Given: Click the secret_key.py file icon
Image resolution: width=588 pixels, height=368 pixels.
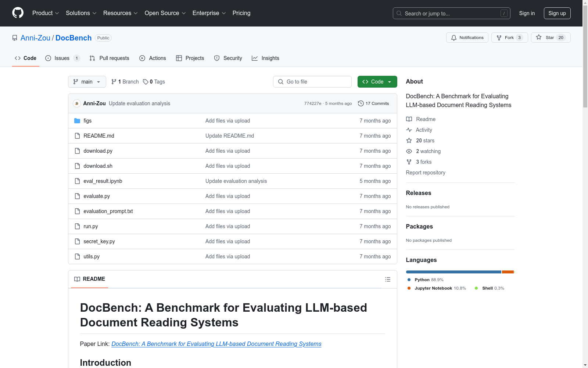Looking at the screenshot, I should point(77,241).
